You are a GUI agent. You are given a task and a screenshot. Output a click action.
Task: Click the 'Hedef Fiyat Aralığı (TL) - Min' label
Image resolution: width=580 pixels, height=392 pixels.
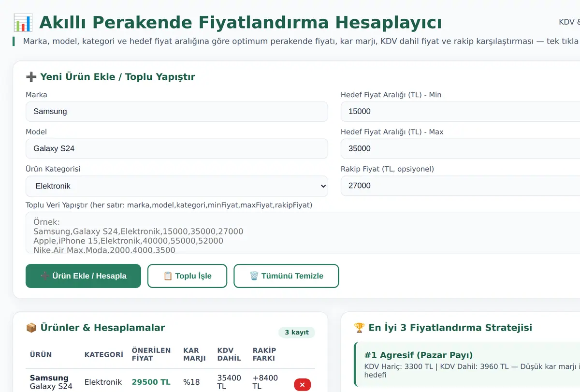pyautogui.click(x=391, y=95)
